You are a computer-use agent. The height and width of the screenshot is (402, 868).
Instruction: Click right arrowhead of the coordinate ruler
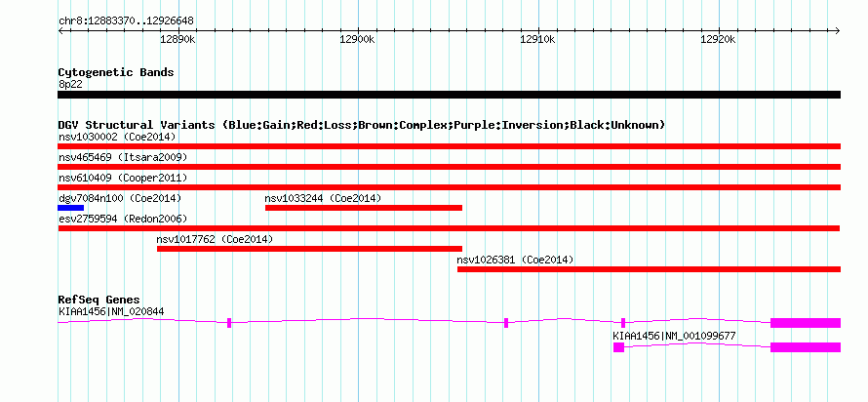(838, 30)
